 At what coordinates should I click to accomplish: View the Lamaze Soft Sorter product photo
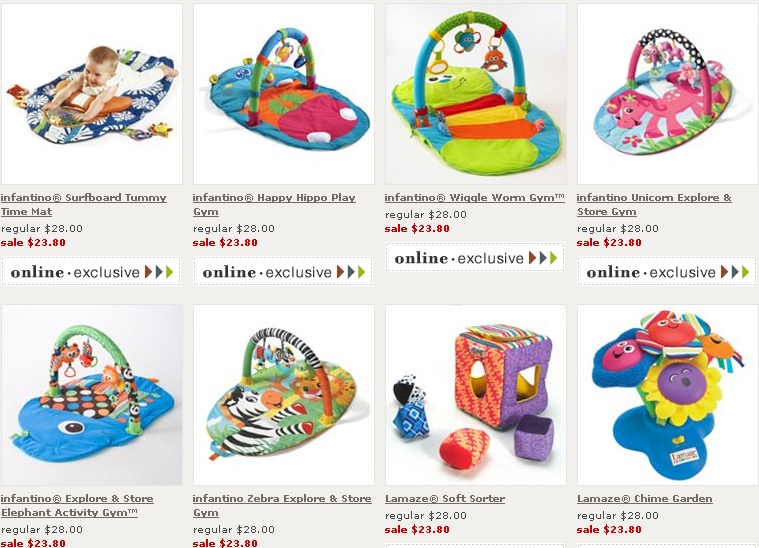click(x=476, y=395)
